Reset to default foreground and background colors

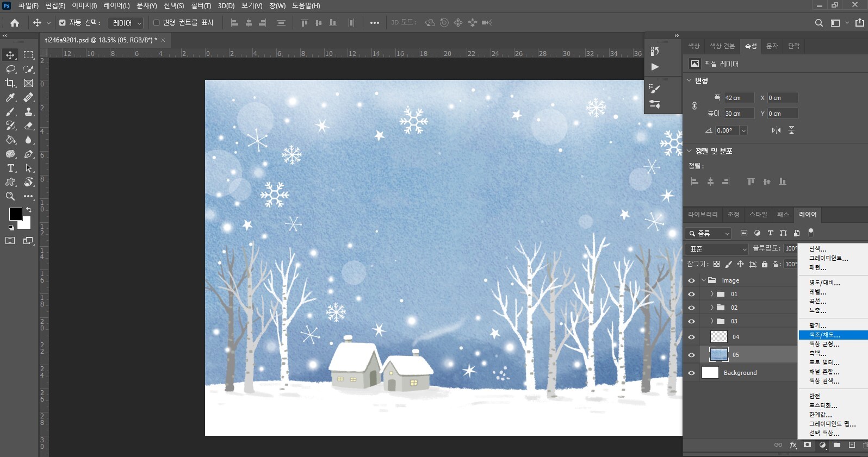[x=11, y=228]
